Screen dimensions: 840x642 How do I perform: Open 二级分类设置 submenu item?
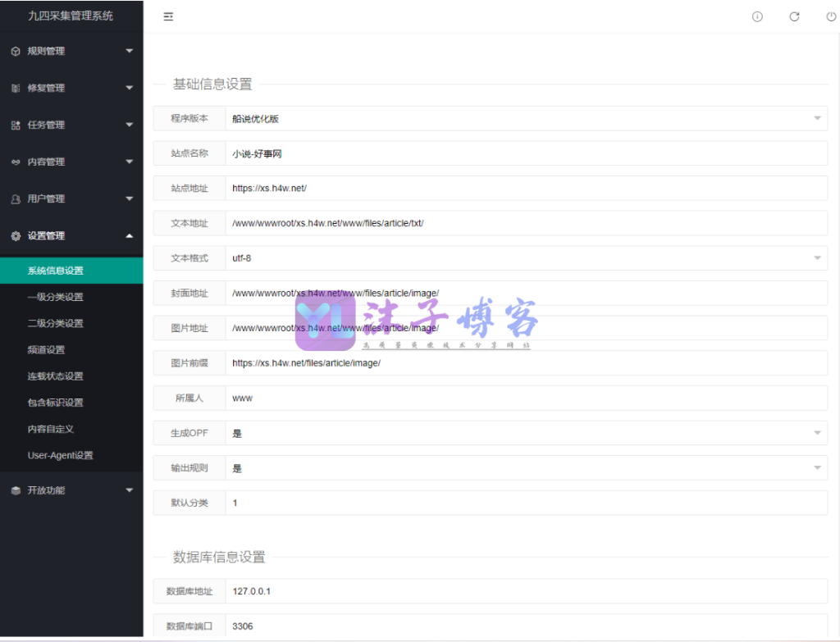point(72,323)
